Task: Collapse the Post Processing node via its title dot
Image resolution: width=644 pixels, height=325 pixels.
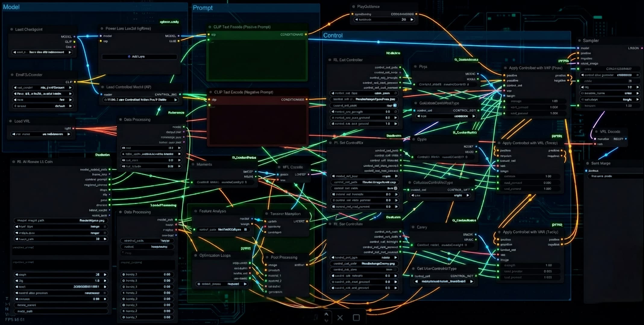Action: 267,258
